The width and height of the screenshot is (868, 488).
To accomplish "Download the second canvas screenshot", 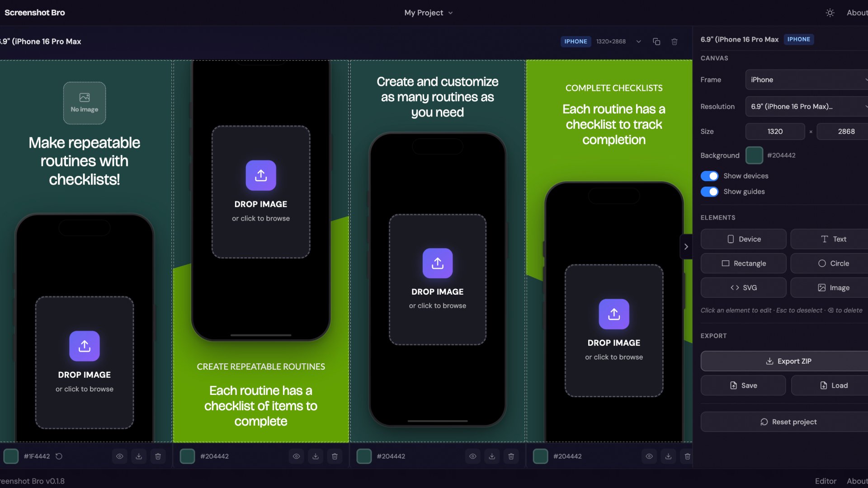I will pos(316,456).
